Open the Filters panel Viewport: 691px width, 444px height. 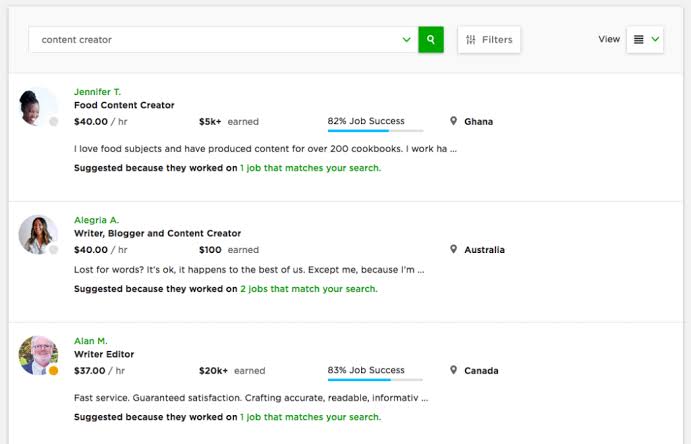coord(489,40)
